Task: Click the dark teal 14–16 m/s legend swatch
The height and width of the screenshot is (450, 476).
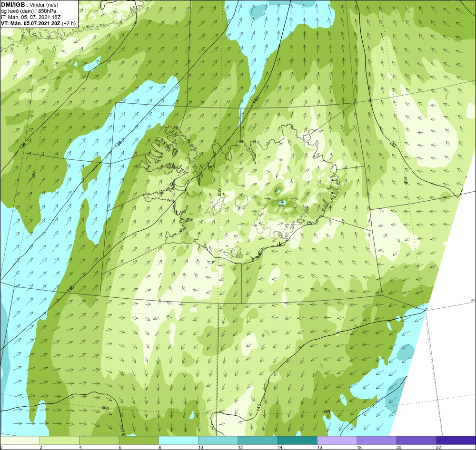Action: 297,440
